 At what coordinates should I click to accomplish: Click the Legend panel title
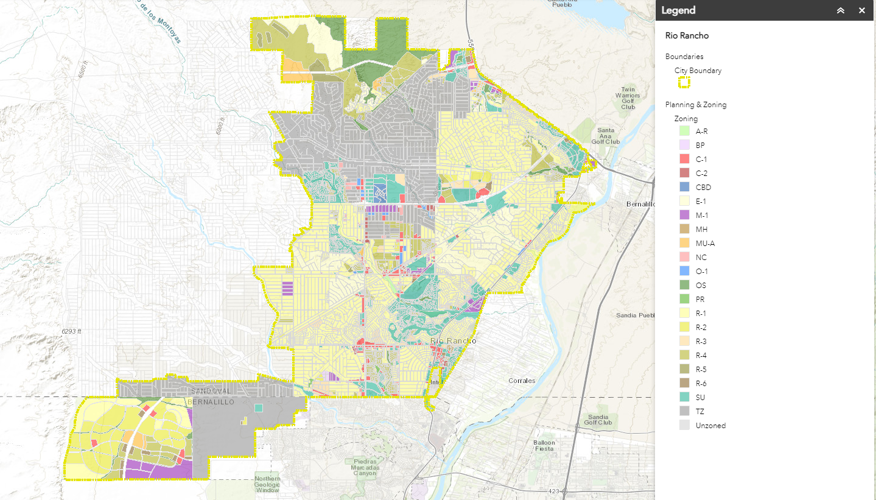click(x=678, y=11)
